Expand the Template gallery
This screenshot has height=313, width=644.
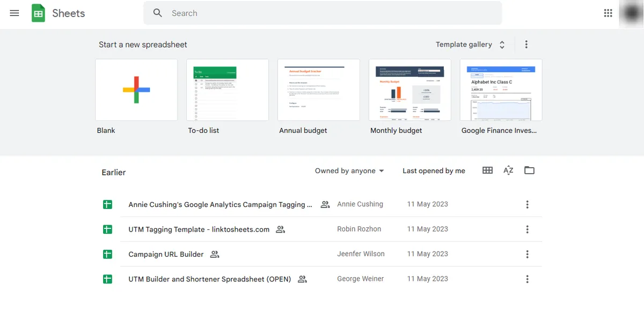470,44
